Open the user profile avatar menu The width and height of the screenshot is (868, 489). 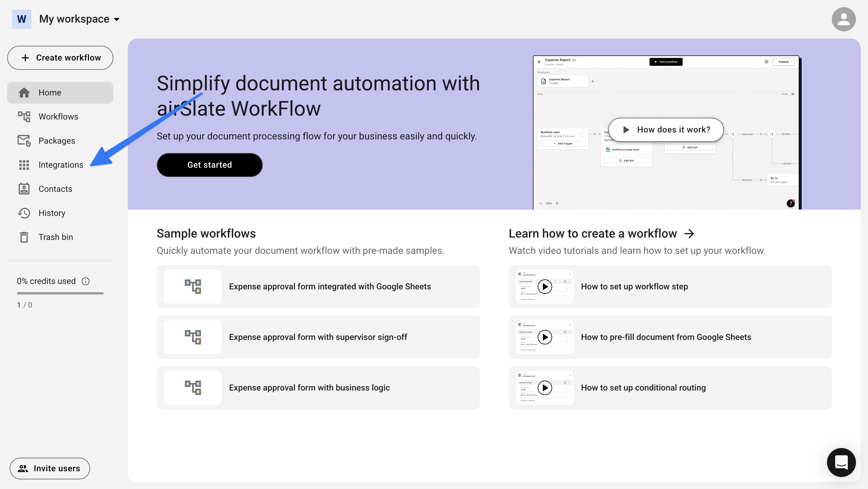click(843, 19)
